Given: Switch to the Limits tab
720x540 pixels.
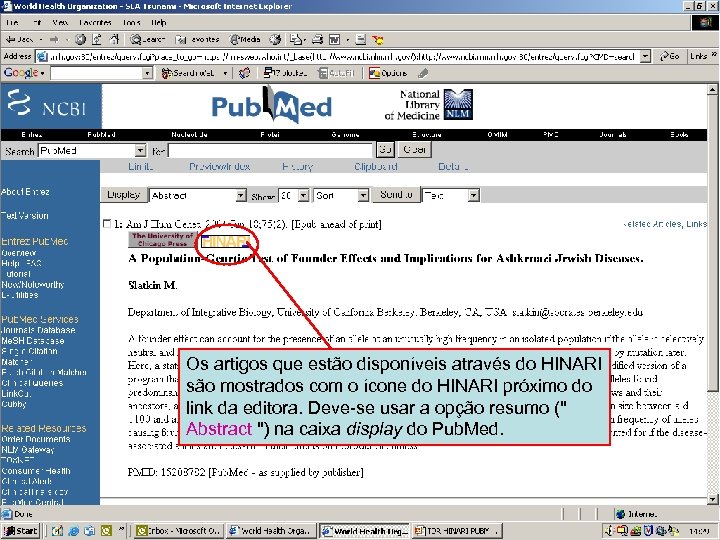Looking at the screenshot, I should click(x=141, y=167).
